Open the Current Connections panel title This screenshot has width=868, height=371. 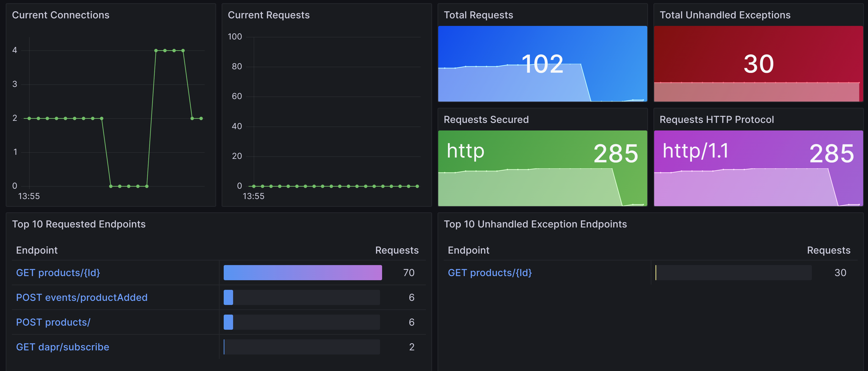pos(61,15)
